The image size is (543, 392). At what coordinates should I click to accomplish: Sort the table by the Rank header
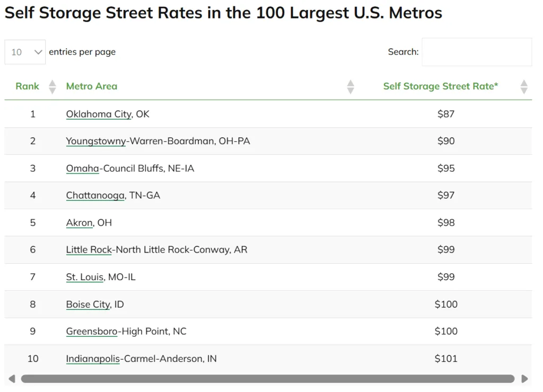point(27,86)
